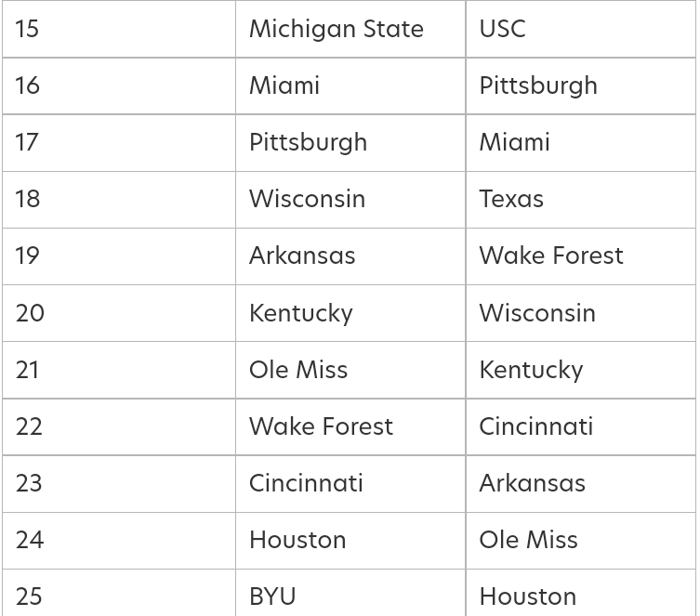
Task: Select Kentucky in row 21
Action: coord(531,370)
